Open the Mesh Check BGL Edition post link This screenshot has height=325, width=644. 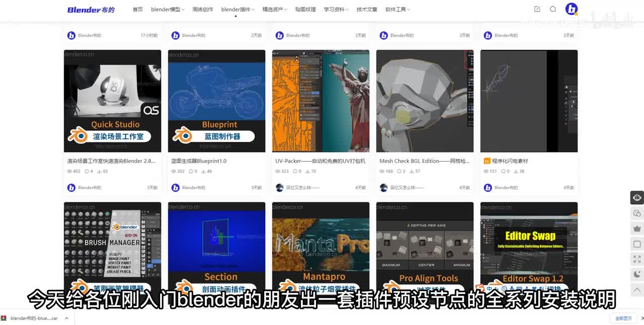click(x=425, y=161)
